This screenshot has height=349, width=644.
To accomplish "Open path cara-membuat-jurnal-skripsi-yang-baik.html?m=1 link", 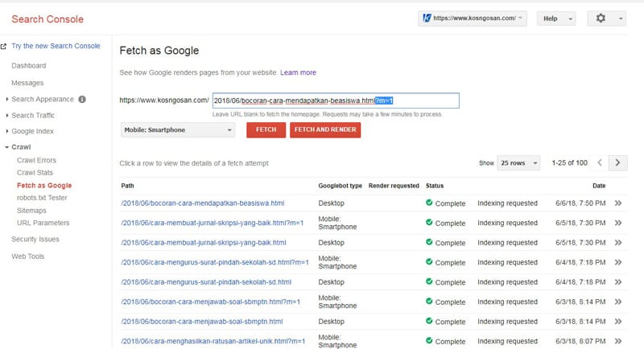I will (x=213, y=223).
